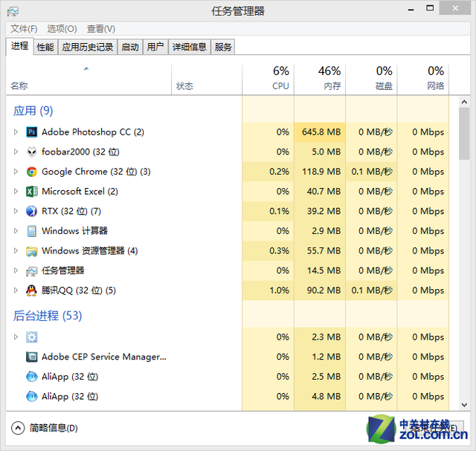
Task: Click the 40.7 MB memory cell
Action: tap(320, 192)
